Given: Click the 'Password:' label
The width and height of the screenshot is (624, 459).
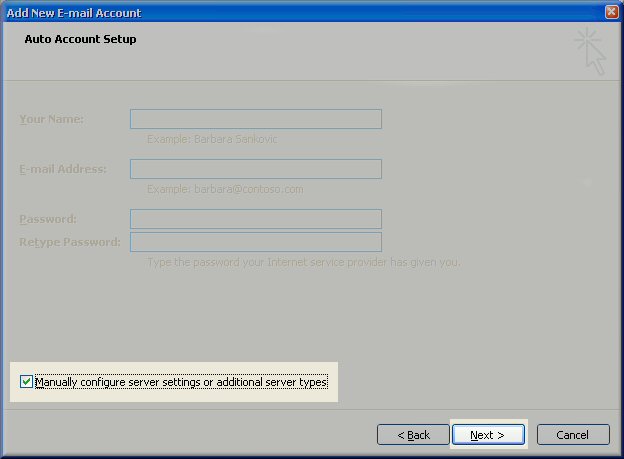Looking at the screenshot, I should [48, 219].
